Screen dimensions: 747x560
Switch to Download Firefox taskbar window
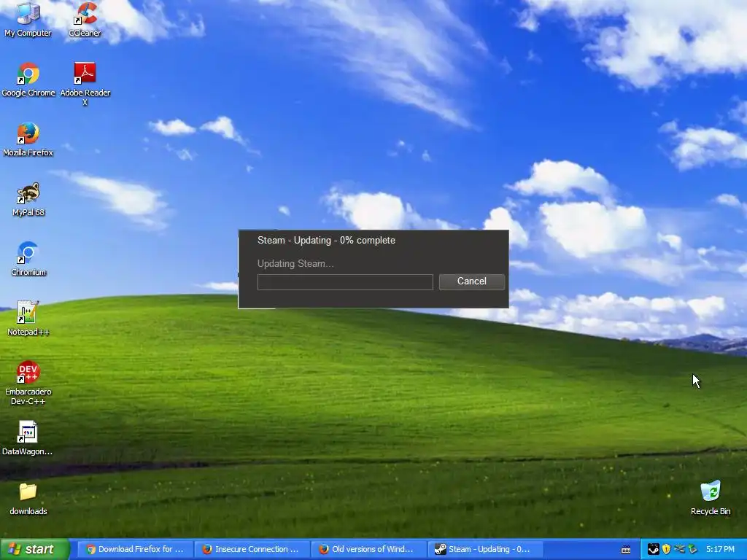[135, 549]
